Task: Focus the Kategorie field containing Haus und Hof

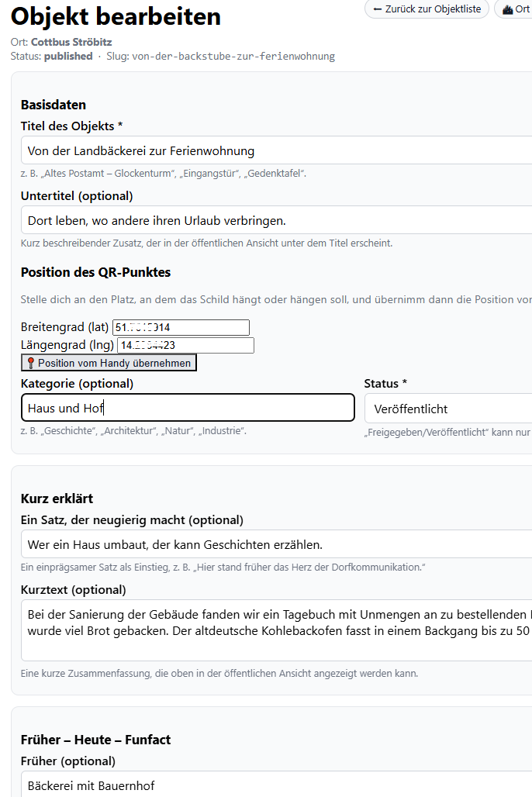Action: 186,408
